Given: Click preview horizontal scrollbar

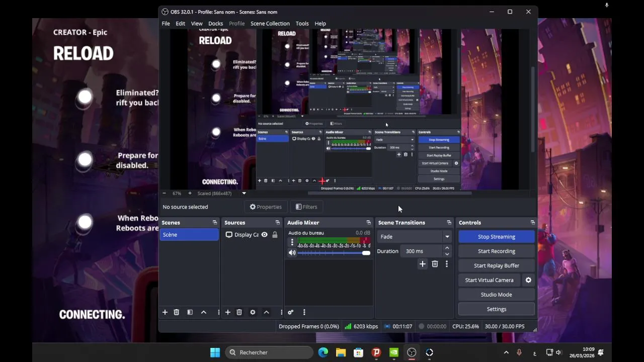Looking at the screenshot, I should pyautogui.click(x=390, y=193).
